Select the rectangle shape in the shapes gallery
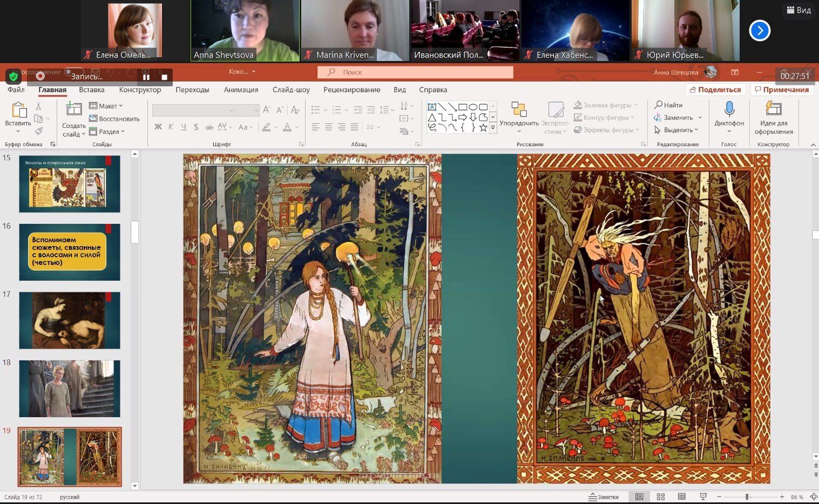Screen dimensions: 819x504 point(463,107)
